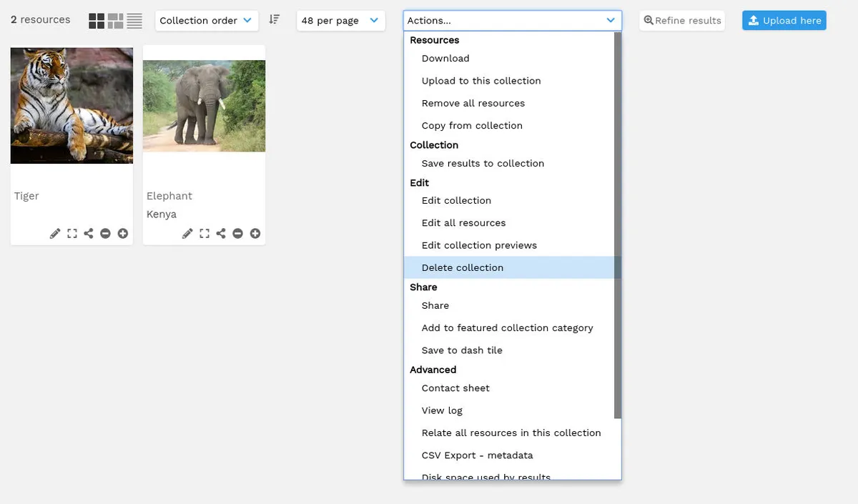
Task: Share the Elephant resource
Action: (221, 234)
